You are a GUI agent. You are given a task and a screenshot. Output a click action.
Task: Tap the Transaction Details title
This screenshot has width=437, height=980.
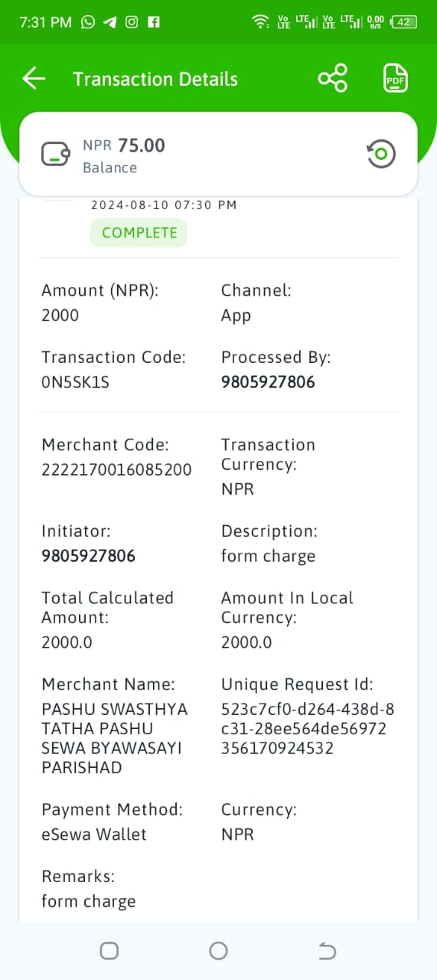[155, 79]
